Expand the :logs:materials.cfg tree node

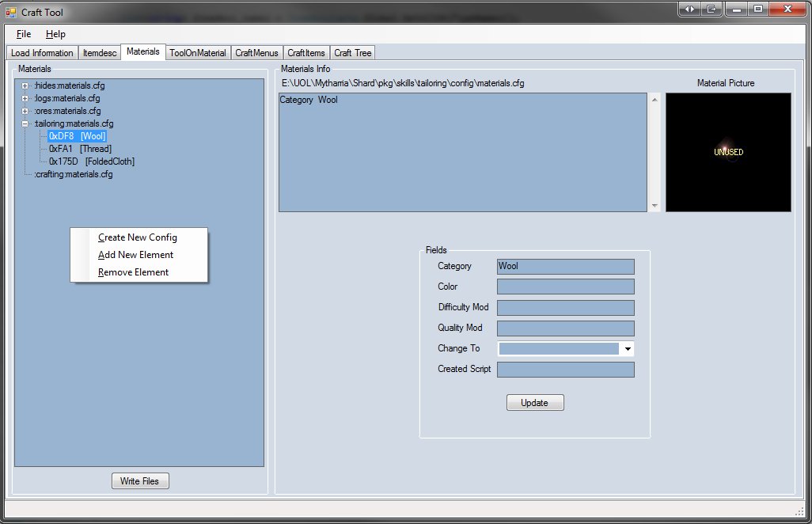pos(25,98)
